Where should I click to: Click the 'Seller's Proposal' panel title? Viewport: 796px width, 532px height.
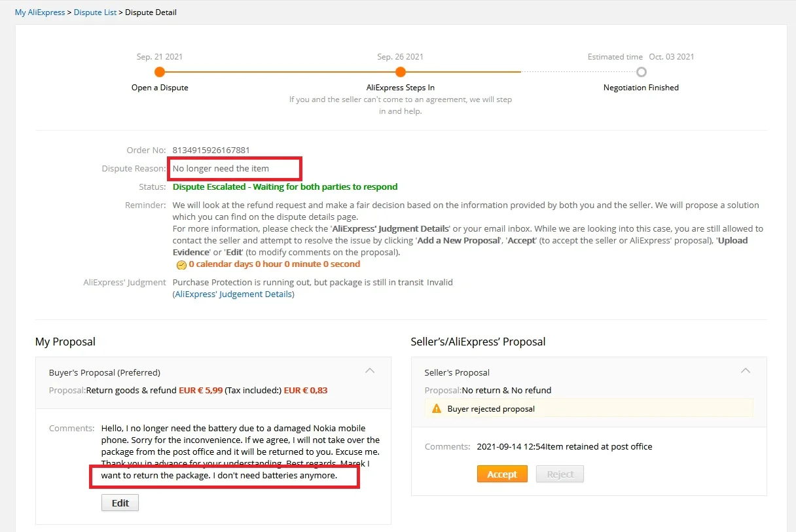point(457,373)
